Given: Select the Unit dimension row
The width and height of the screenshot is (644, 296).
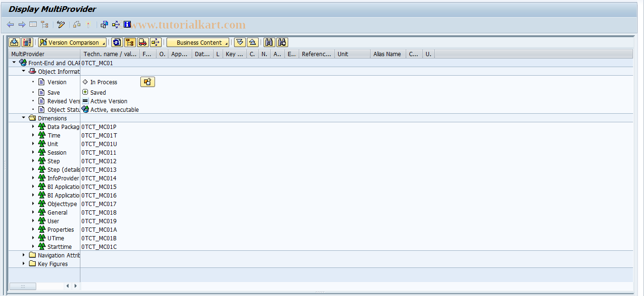Looking at the screenshot, I should click(53, 144).
